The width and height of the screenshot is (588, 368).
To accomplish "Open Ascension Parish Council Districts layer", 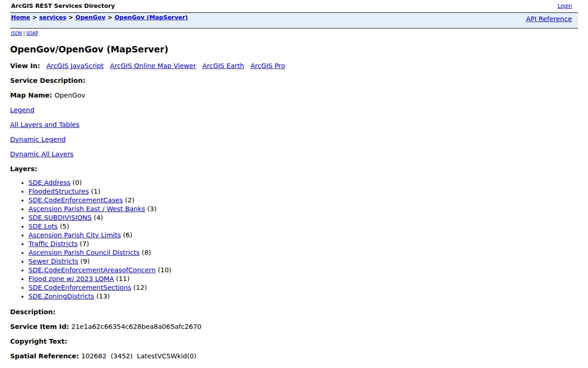I will tap(84, 253).
